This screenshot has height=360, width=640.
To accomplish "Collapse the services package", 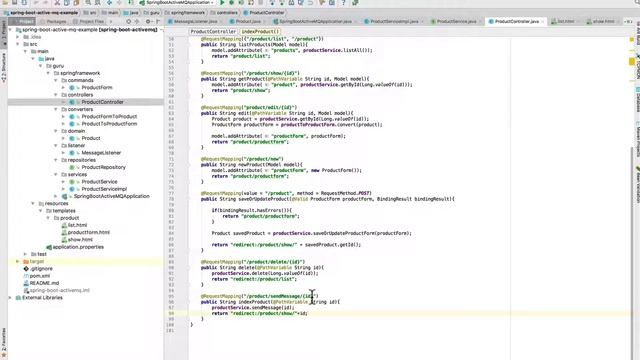I will click(x=56, y=174).
